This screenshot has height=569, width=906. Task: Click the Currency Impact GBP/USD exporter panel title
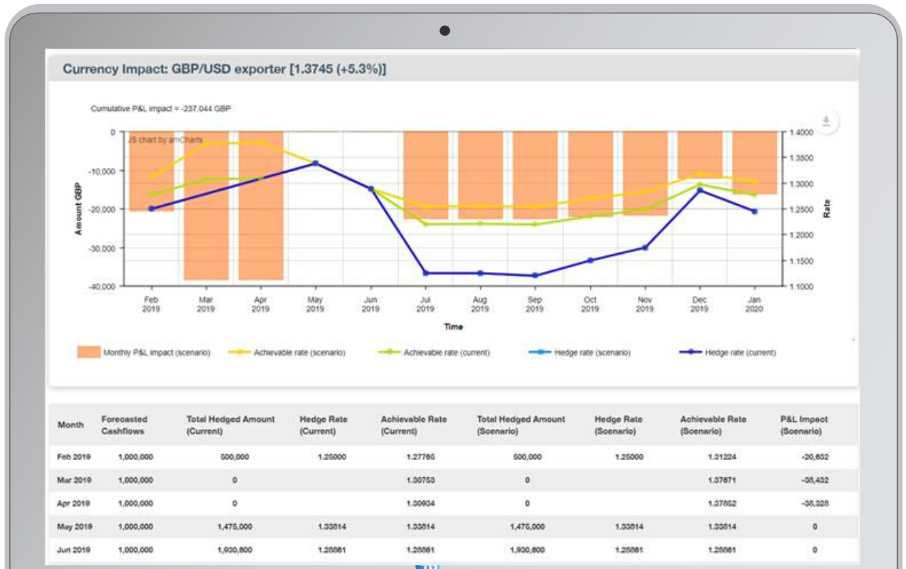click(224, 69)
